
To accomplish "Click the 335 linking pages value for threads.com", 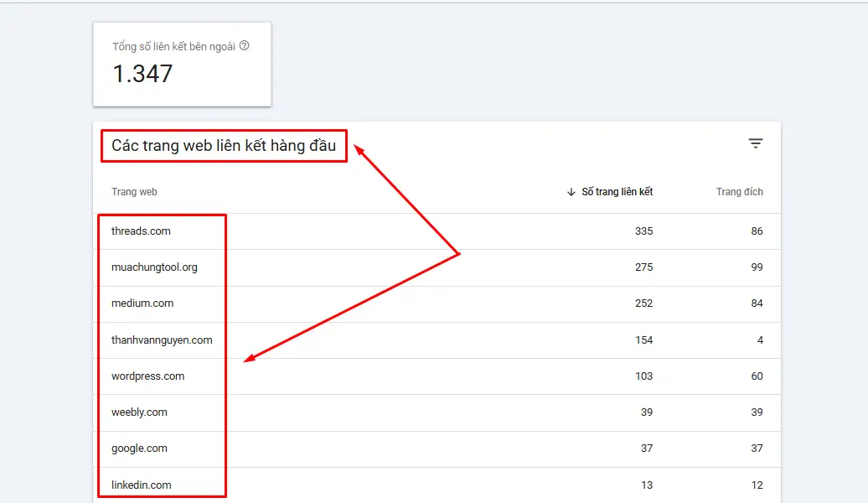I will [x=643, y=231].
